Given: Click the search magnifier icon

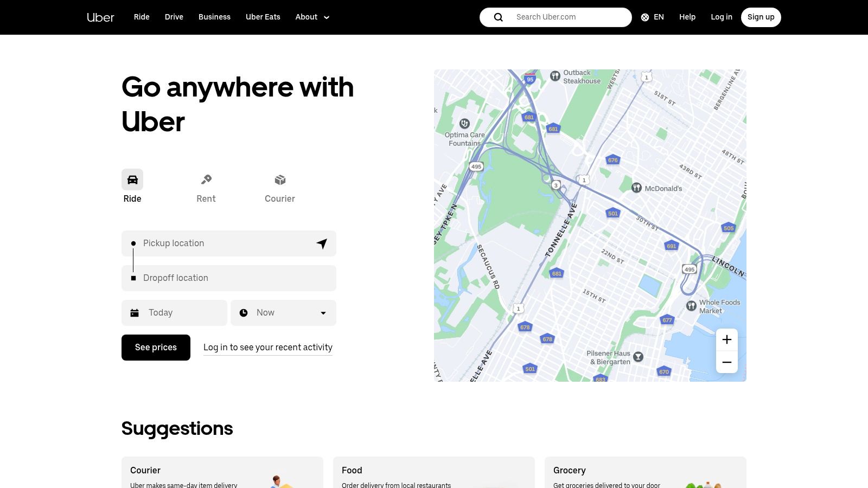Looking at the screenshot, I should pyautogui.click(x=498, y=17).
